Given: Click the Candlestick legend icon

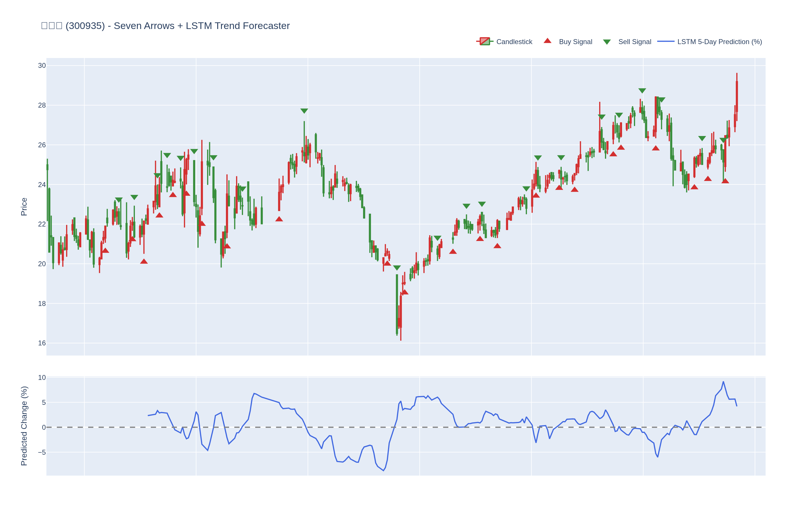Looking at the screenshot, I should point(485,41).
